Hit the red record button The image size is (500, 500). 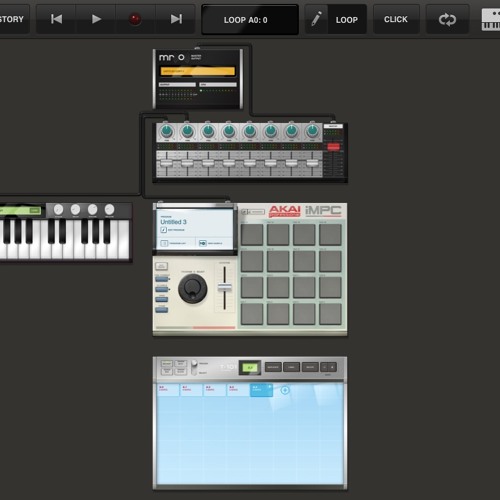pos(135,19)
